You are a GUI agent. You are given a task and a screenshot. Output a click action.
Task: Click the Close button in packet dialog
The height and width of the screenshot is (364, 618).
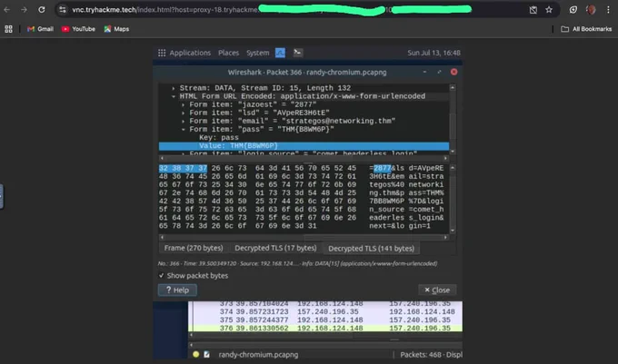pos(437,290)
